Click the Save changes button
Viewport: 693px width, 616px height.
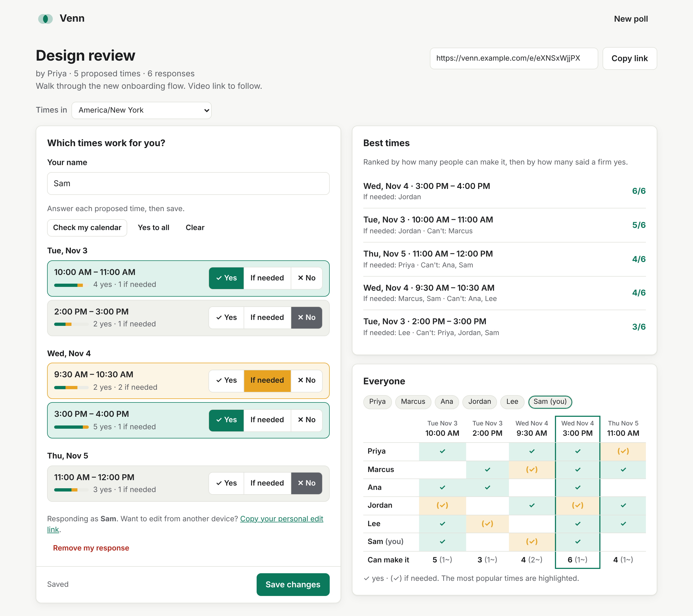[293, 585]
